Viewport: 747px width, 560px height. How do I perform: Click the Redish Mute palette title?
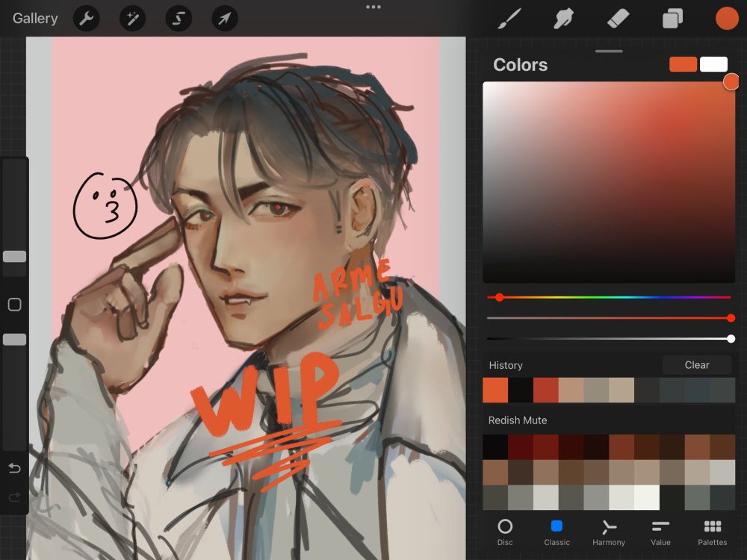tap(518, 420)
